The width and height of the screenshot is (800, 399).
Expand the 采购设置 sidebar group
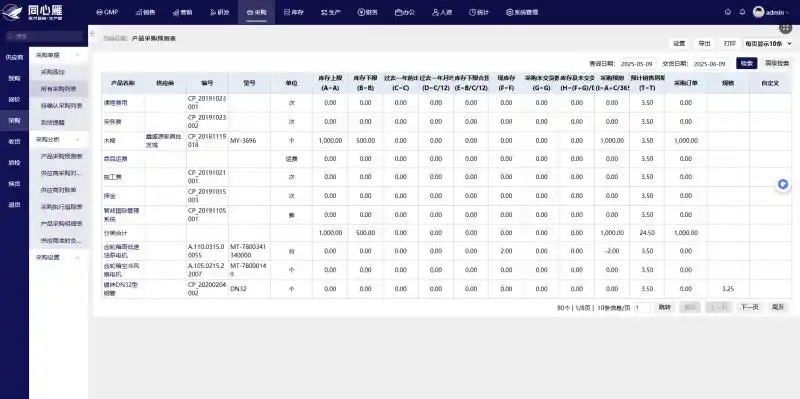click(x=78, y=258)
